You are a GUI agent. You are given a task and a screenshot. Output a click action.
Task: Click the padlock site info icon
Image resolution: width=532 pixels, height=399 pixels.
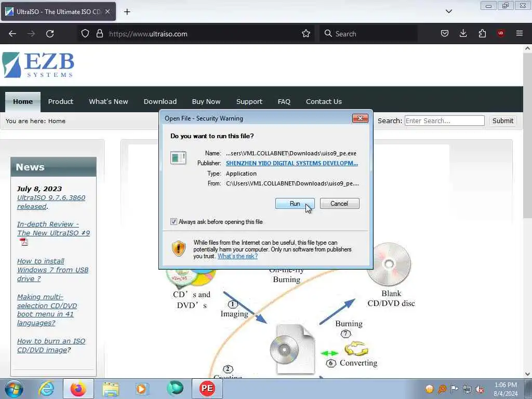pyautogui.click(x=99, y=34)
